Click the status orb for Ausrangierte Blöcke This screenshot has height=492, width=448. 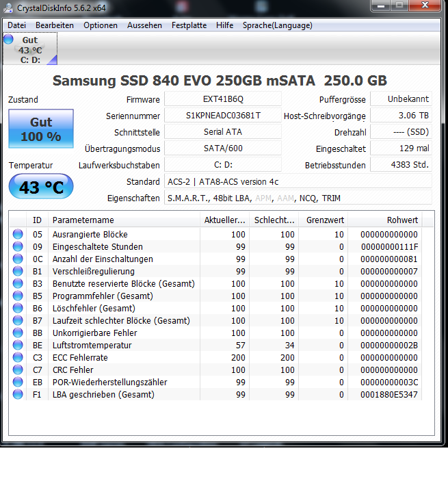click(18, 234)
